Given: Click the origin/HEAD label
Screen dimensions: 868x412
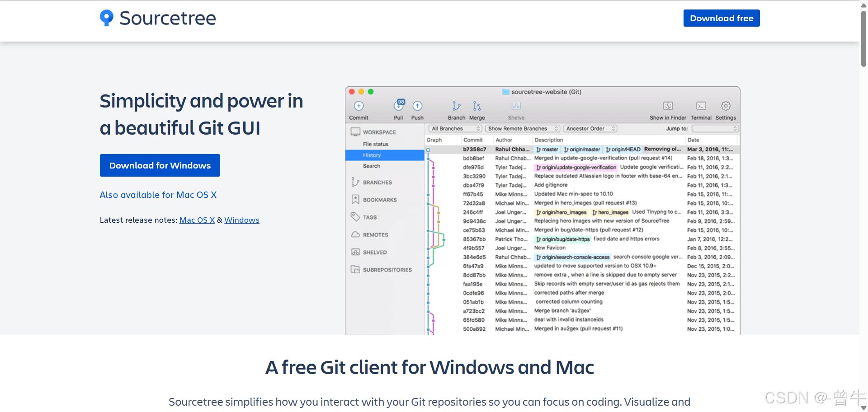Looking at the screenshot, I should pyautogui.click(x=623, y=150).
